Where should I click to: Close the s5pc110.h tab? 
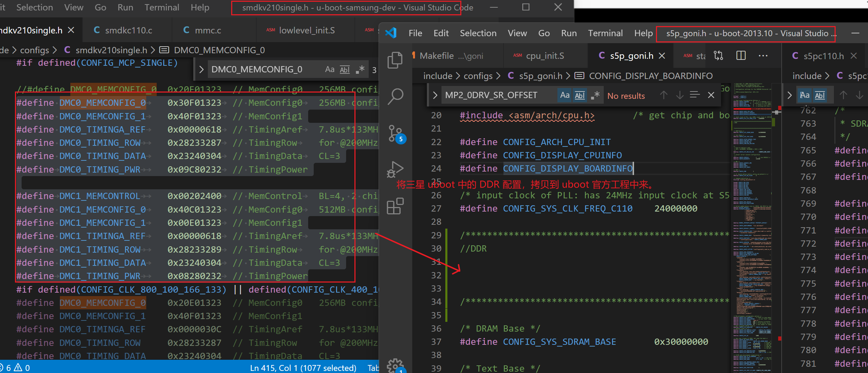[x=853, y=56]
